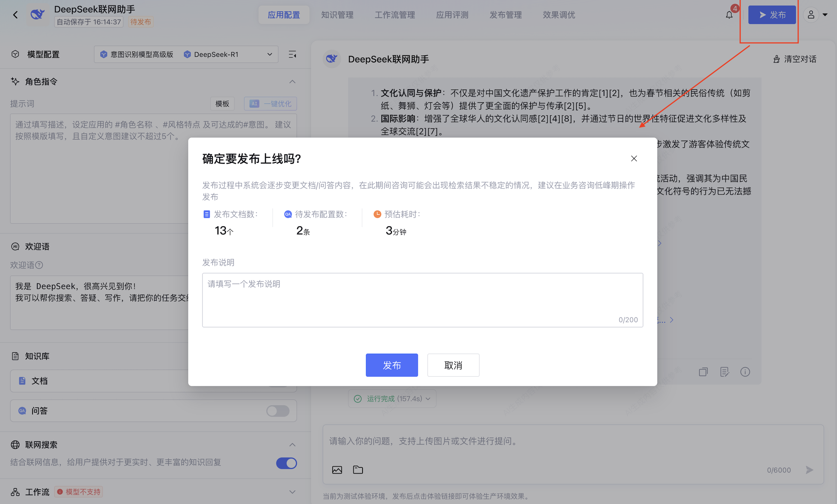Confirm with the blue 发布 dialog button
837x504 pixels.
(x=391, y=365)
